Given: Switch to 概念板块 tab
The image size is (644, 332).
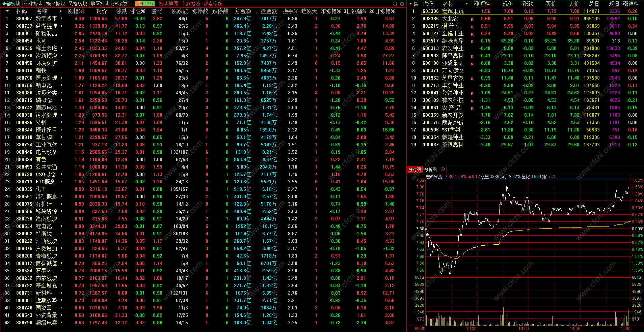Looking at the screenshot, I should point(56,4).
